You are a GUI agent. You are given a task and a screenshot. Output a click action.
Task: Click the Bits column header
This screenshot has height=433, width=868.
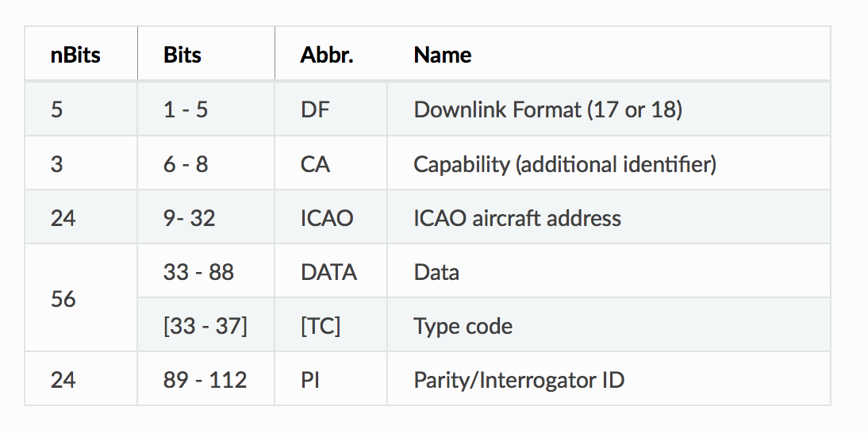click(182, 55)
